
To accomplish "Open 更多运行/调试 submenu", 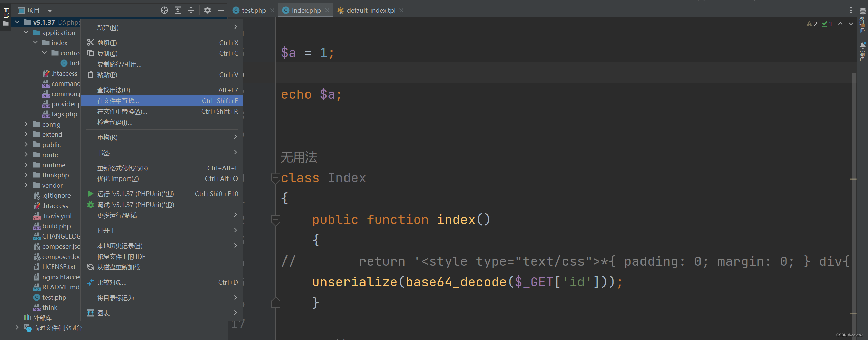I will pos(162,215).
